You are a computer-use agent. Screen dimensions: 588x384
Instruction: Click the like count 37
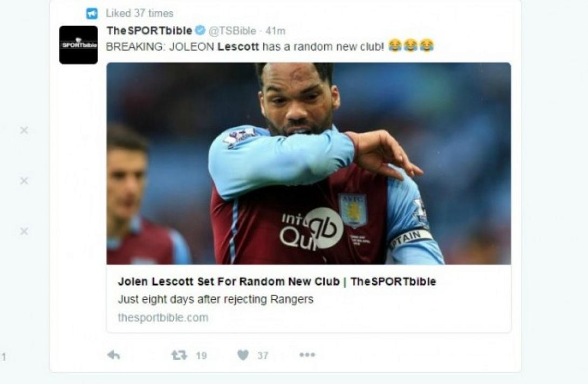[263, 355]
